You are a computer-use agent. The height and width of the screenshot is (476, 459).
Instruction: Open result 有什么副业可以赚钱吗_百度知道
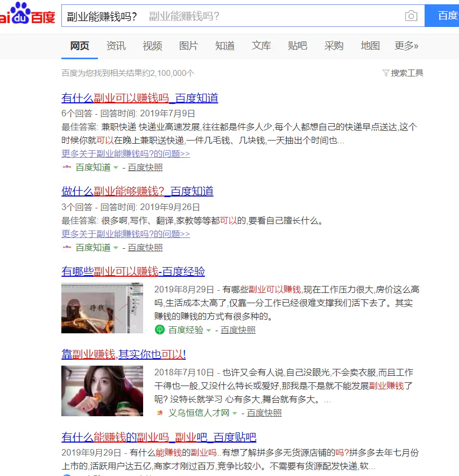coord(139,98)
